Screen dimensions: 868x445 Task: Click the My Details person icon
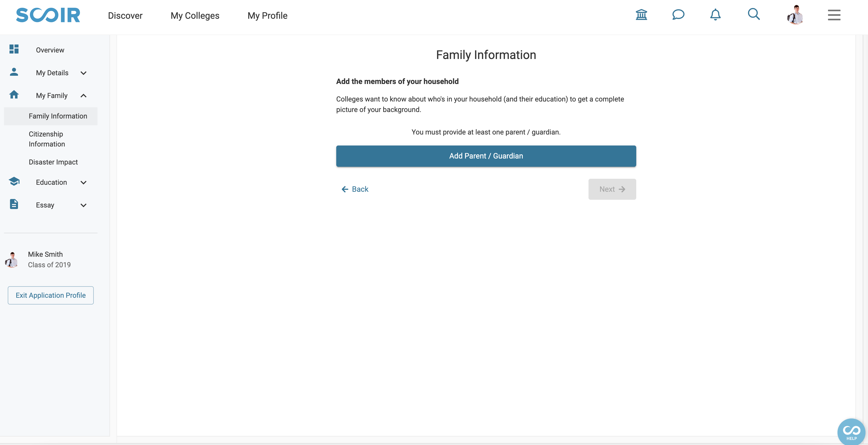tap(14, 72)
